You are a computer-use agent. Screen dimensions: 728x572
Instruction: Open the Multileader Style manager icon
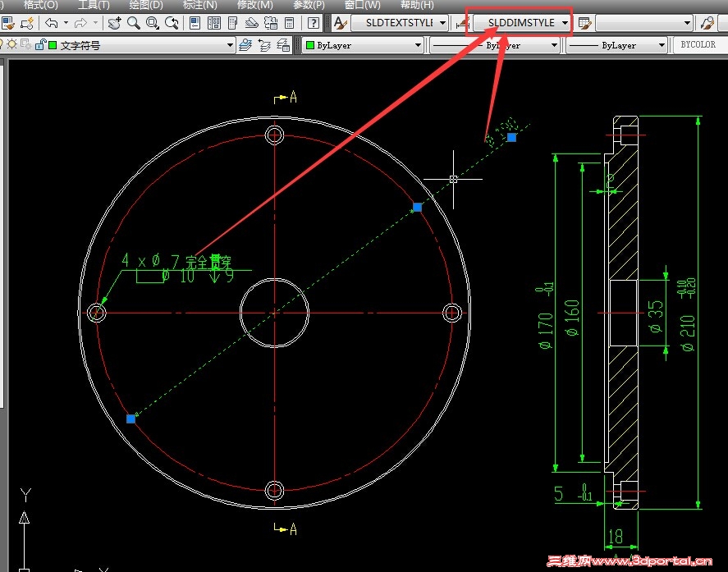tap(707, 23)
